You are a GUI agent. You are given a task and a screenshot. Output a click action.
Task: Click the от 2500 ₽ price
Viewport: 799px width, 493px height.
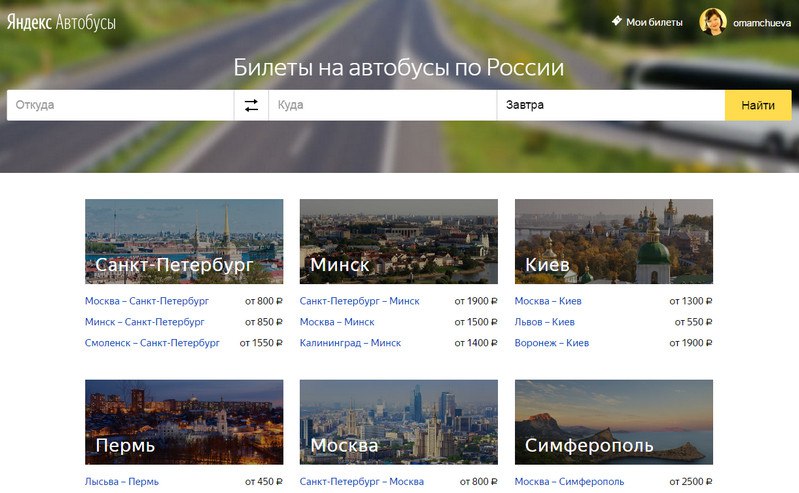[x=691, y=481]
